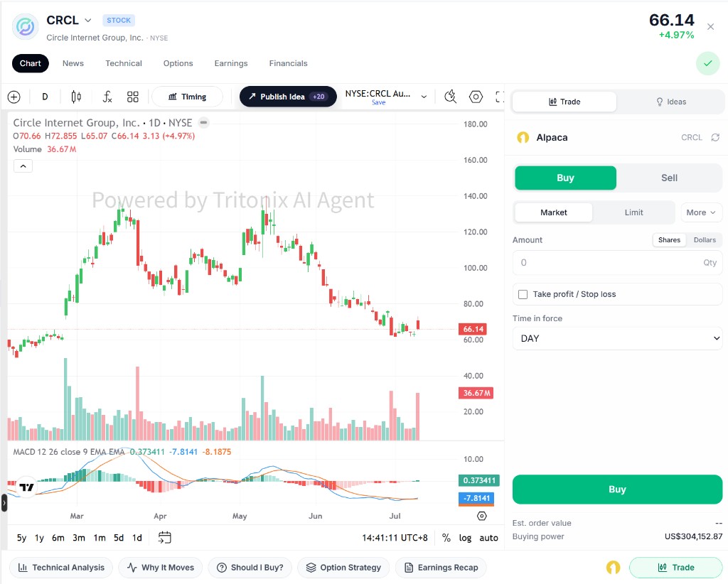Hide the symbol legend dash icon
Image resolution: width=728 pixels, height=584 pixels.
pos(203,123)
